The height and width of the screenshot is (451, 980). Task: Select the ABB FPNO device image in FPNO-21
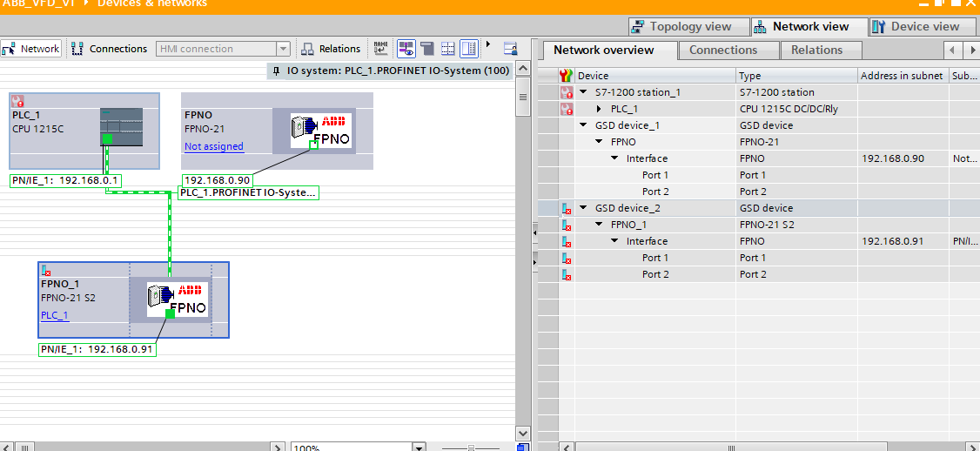(320, 131)
